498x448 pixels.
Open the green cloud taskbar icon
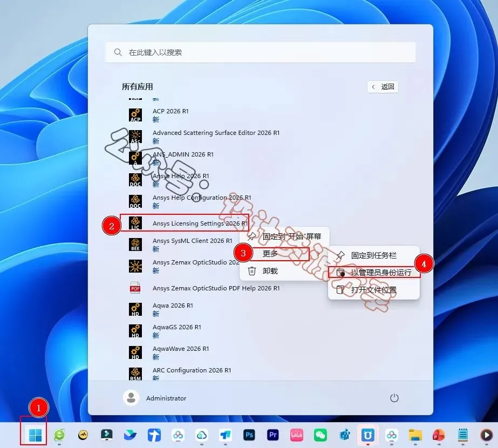202,435
